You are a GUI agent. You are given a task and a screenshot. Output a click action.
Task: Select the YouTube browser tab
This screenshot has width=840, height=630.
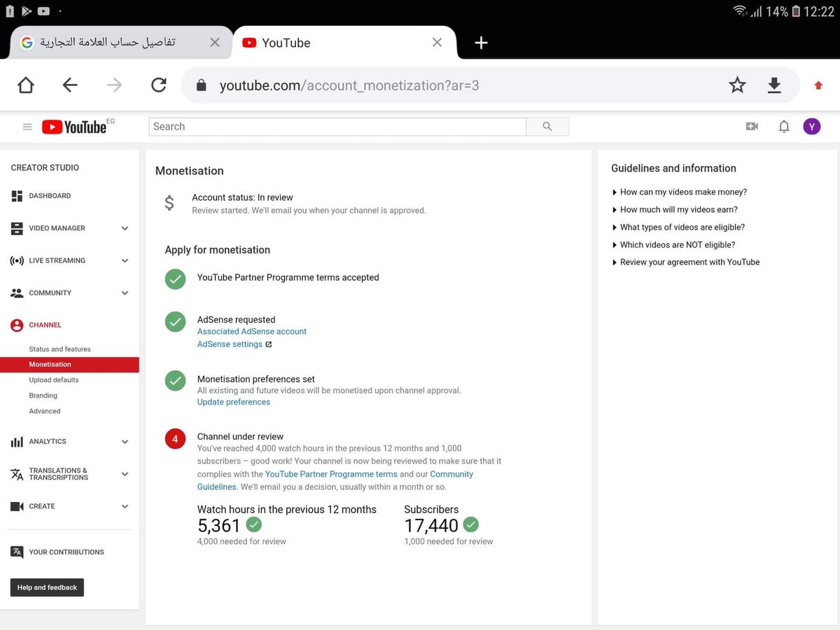(344, 43)
